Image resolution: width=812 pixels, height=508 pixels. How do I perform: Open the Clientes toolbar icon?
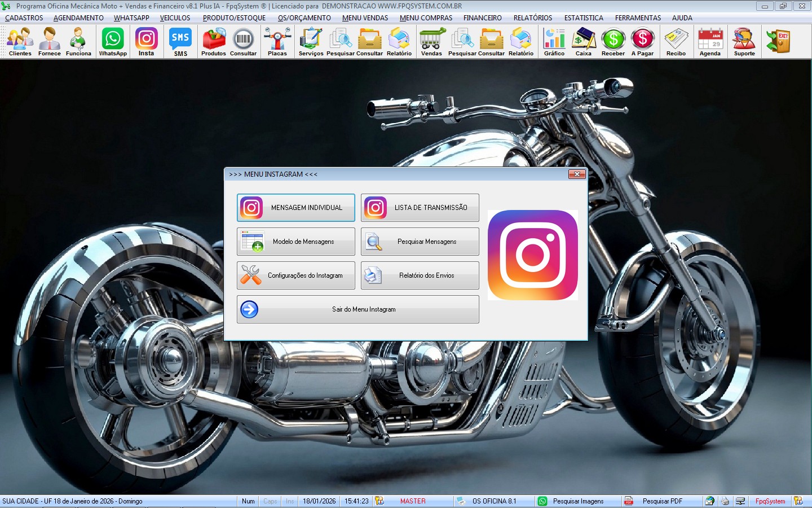click(20, 42)
